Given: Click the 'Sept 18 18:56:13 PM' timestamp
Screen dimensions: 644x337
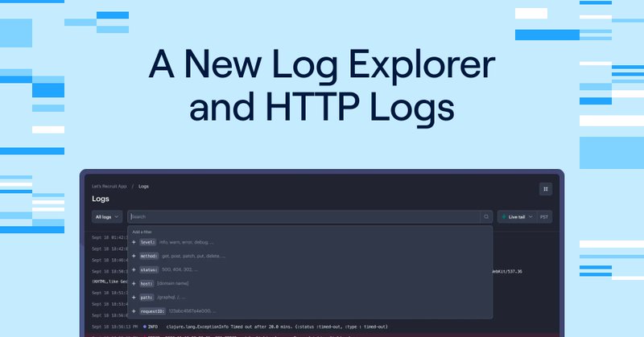Looking at the screenshot, I should 114,327.
